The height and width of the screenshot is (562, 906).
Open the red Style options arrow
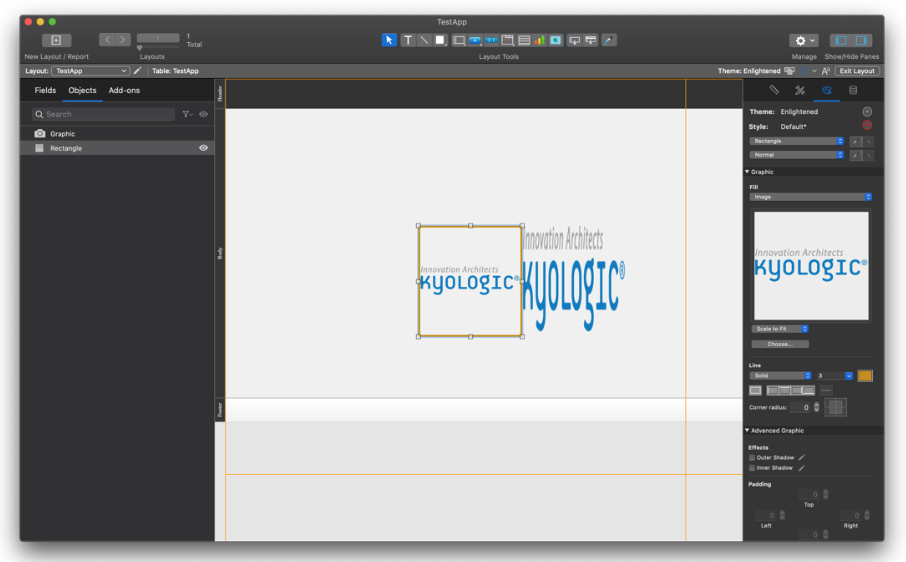click(x=867, y=125)
